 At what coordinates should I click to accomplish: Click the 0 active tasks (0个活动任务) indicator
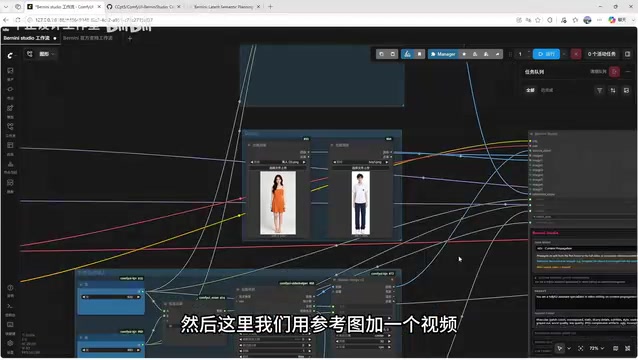(601, 54)
